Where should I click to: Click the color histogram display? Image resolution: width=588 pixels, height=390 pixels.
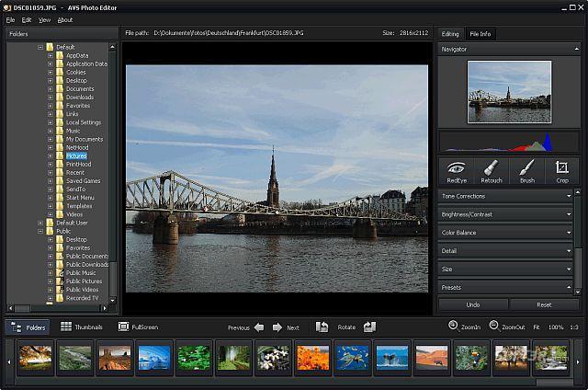(x=509, y=142)
